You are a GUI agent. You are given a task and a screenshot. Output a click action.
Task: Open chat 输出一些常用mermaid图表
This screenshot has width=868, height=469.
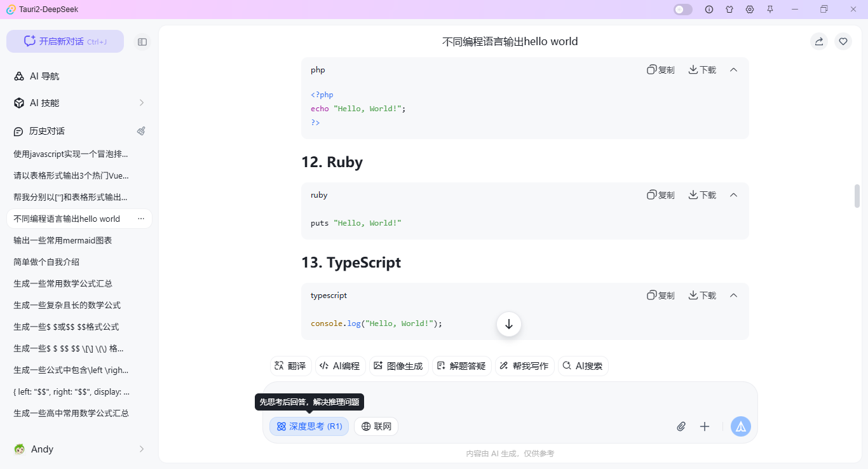pyautogui.click(x=79, y=240)
